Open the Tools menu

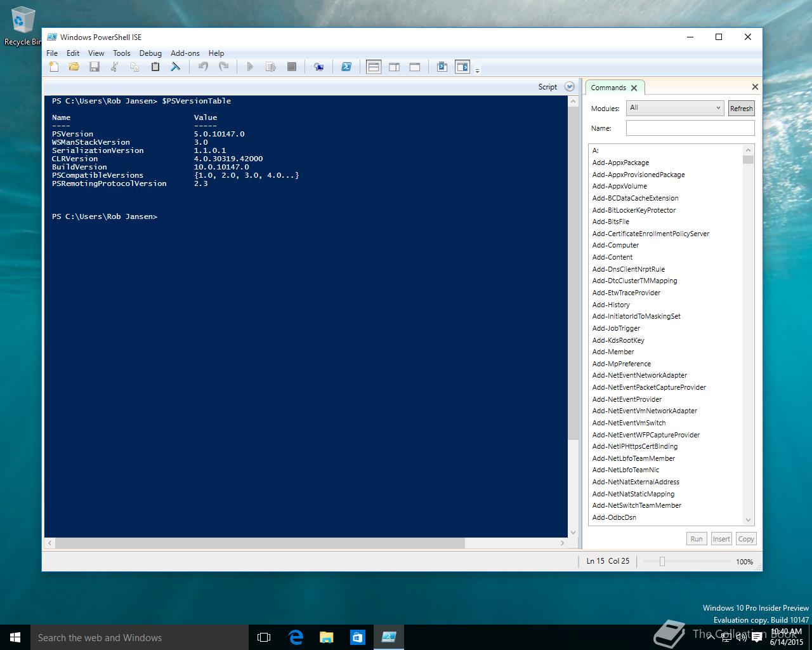[122, 53]
